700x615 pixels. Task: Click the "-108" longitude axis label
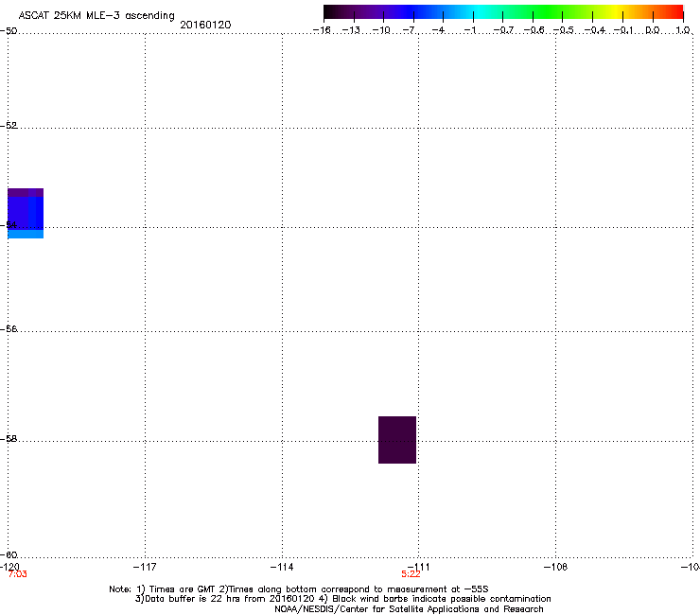556,567
